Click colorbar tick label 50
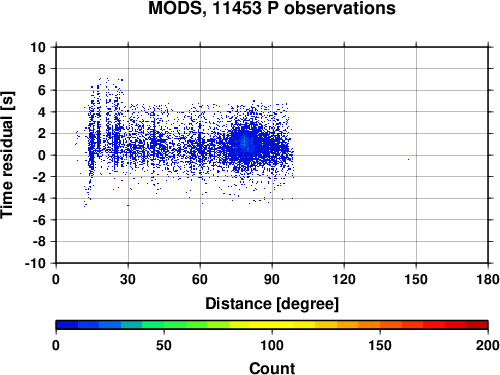Screen dimensions: 500x375 164,345
